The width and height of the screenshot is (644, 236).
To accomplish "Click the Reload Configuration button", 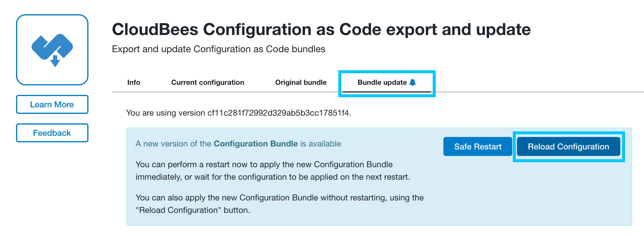I will pos(568,146).
